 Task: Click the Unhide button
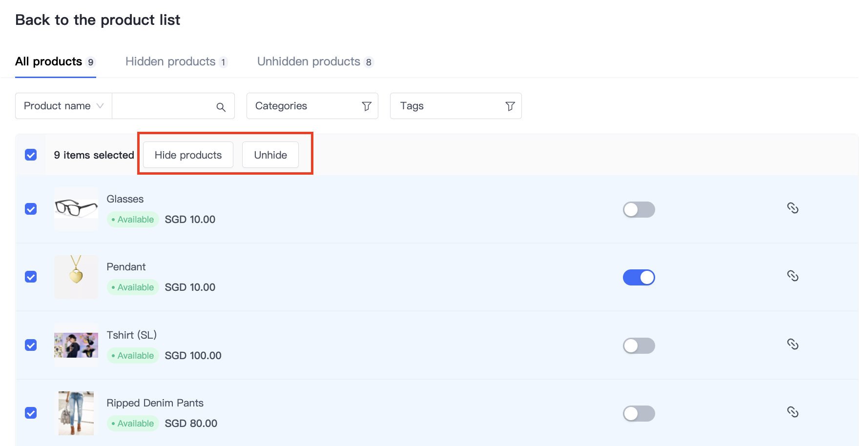270,155
